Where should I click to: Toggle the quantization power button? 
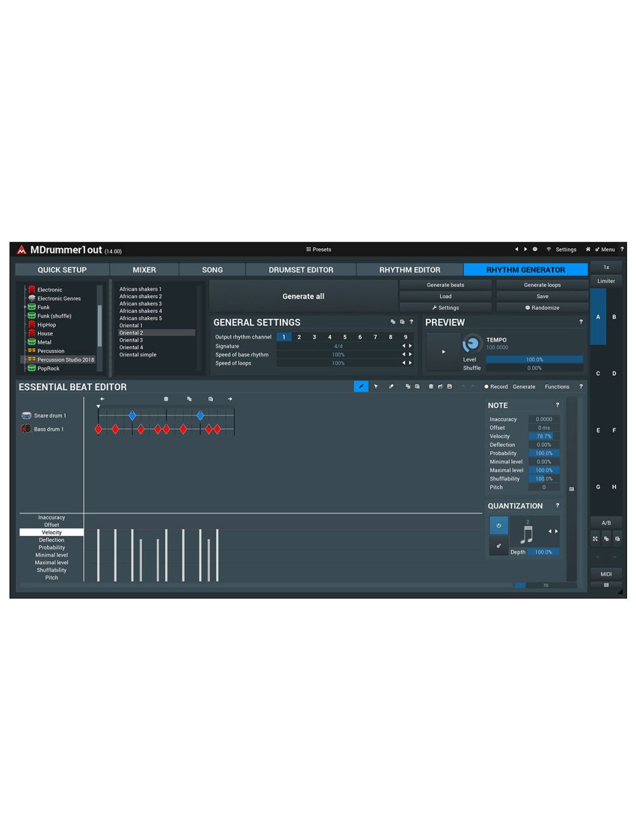499,526
